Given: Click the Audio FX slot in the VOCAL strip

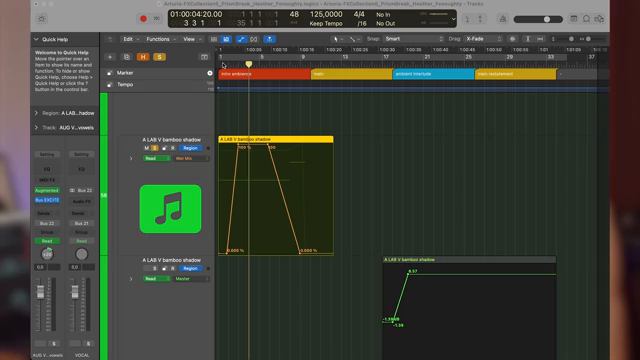Looking at the screenshot, I should (82, 201).
